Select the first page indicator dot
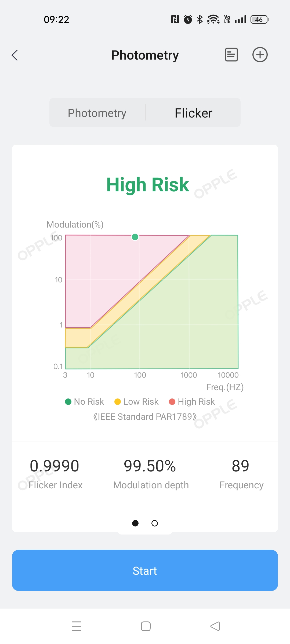Image resolution: width=290 pixels, height=644 pixels. pos(135,523)
